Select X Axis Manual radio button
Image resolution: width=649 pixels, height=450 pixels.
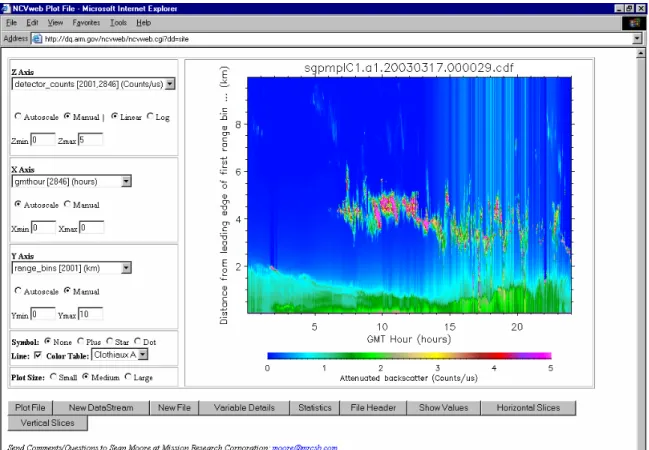[67, 204]
